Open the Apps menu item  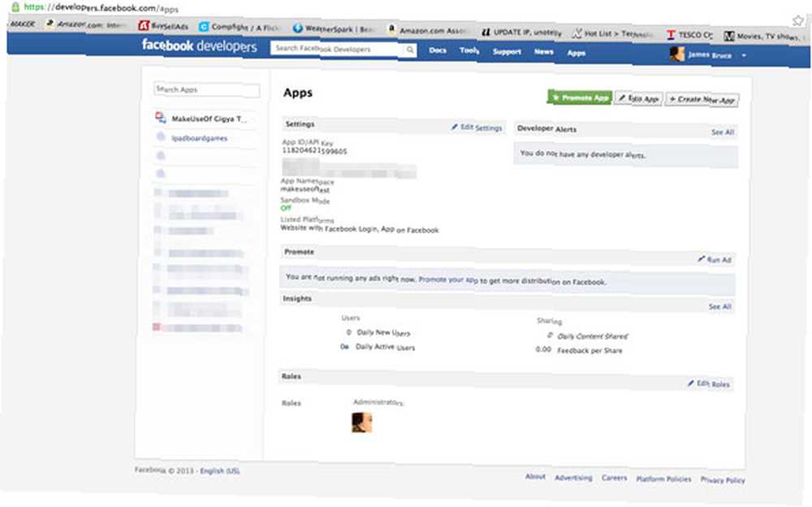(x=576, y=52)
